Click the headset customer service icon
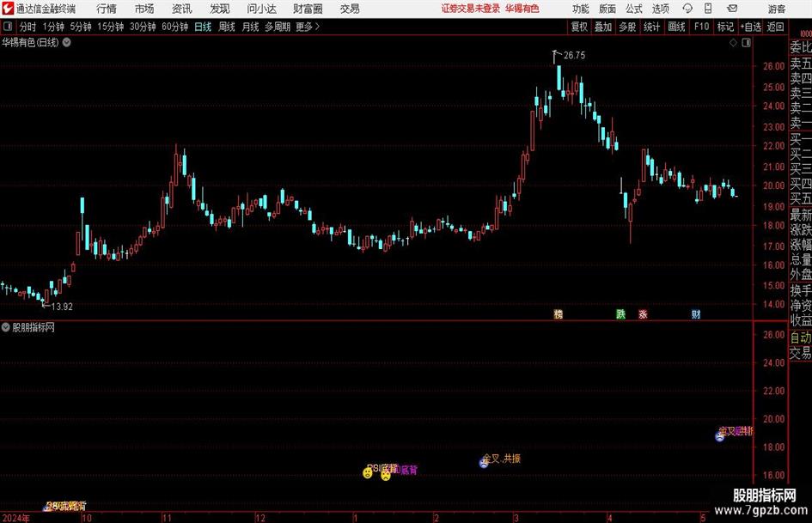Screen dimensions: 812x523 coord(687,9)
